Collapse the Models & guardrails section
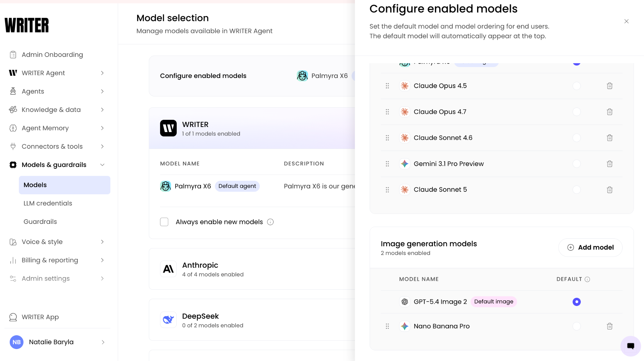 102,165
